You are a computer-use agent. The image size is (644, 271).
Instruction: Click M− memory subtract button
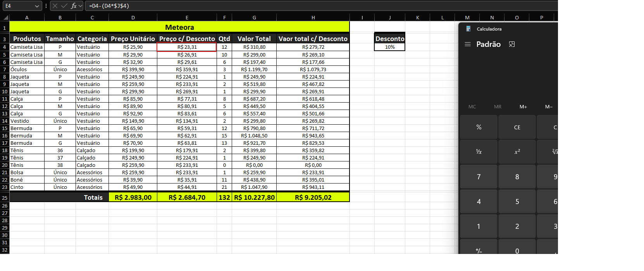[x=549, y=106]
